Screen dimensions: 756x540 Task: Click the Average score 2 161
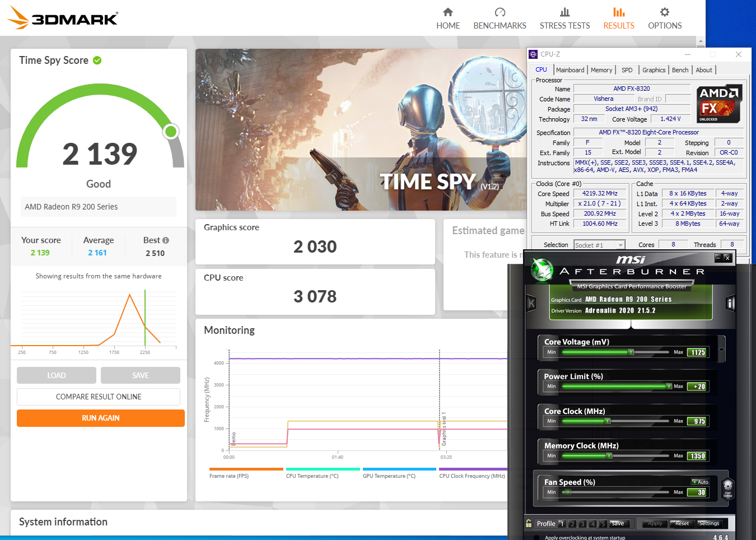click(97, 253)
